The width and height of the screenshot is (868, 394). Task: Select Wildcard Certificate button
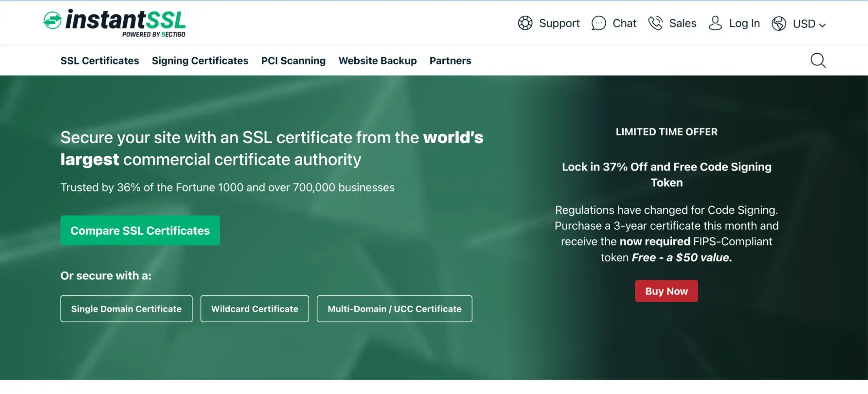(254, 309)
